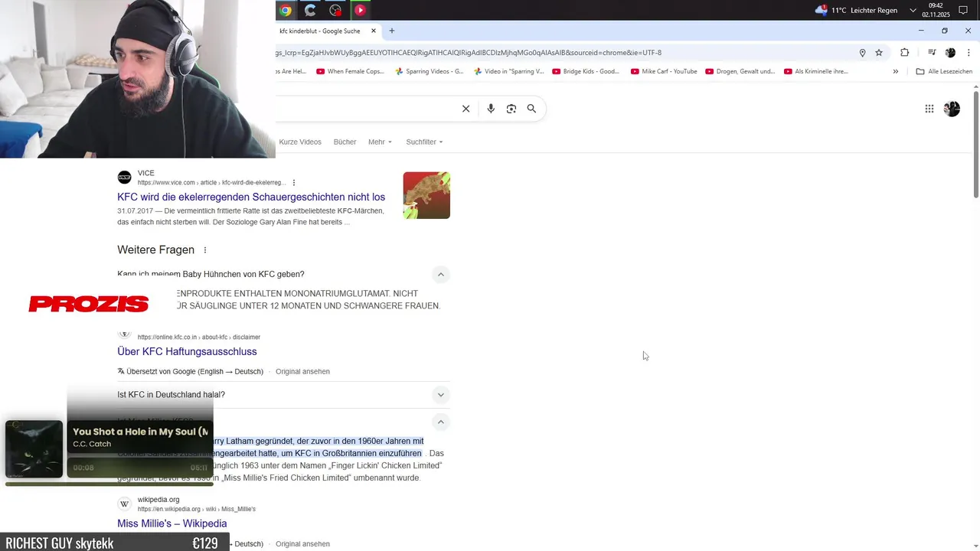Seek in the music overlay progress bar

109,484
